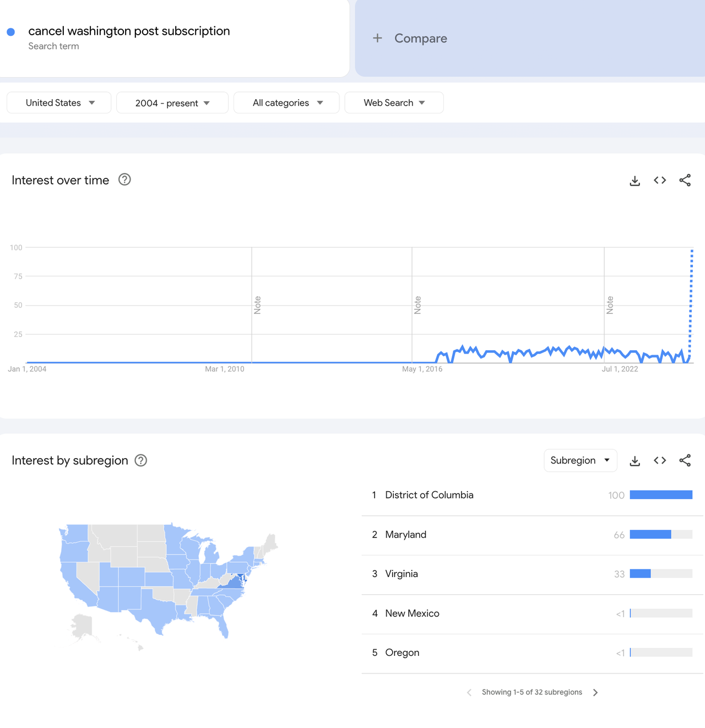Share the Interest by subregion map
Screen dimensions: 705x728
click(685, 461)
